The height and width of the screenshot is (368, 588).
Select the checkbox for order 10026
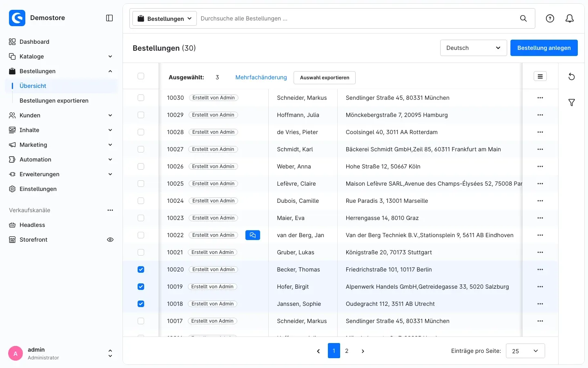pyautogui.click(x=141, y=166)
